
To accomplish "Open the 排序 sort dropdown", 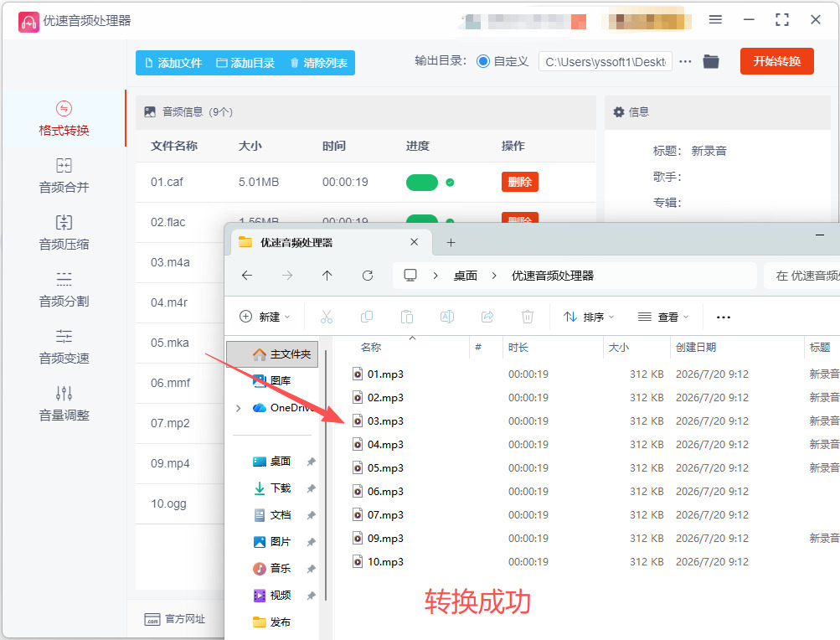I will 589,317.
